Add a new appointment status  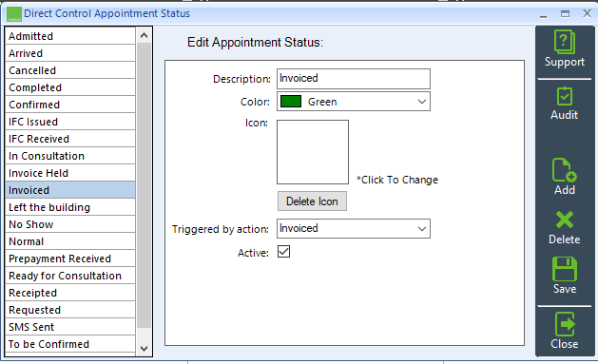point(565,177)
